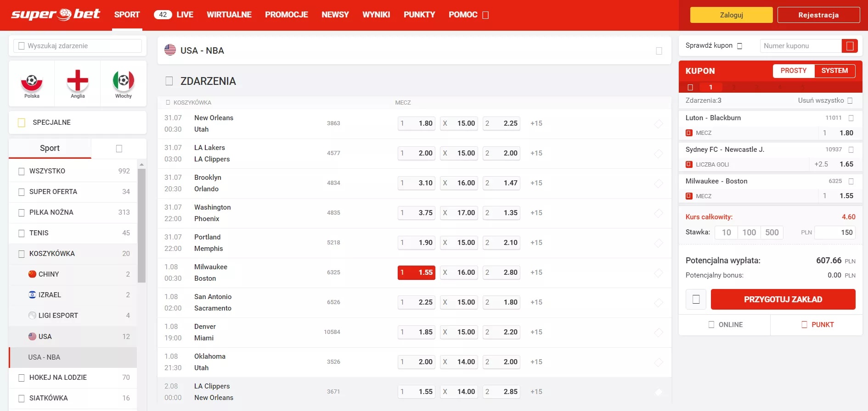
Task: Remove Milwaukee - Boston from coupon
Action: tap(851, 181)
